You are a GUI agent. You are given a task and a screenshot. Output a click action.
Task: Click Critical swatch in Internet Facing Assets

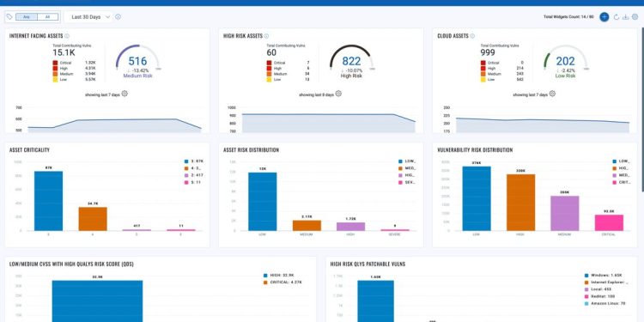point(55,63)
